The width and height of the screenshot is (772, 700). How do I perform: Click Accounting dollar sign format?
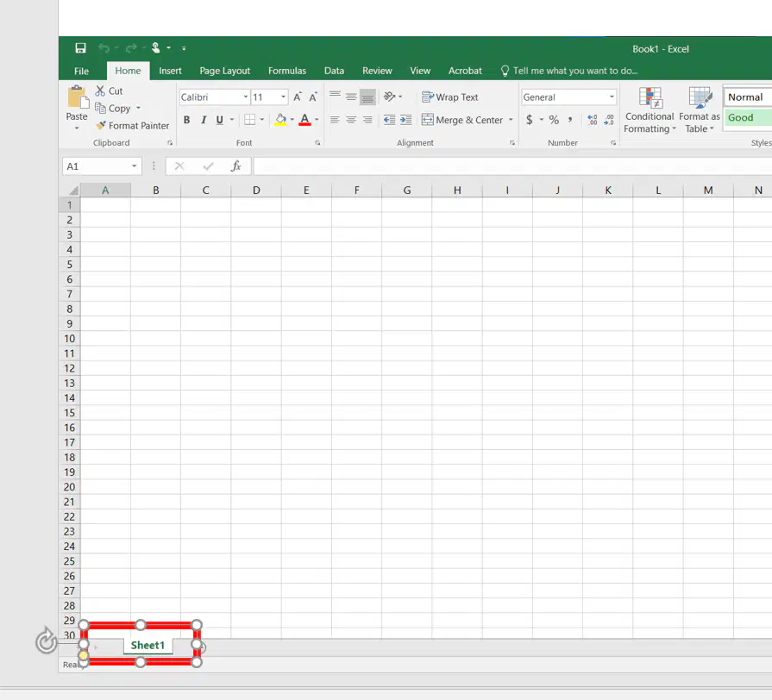[x=530, y=120]
